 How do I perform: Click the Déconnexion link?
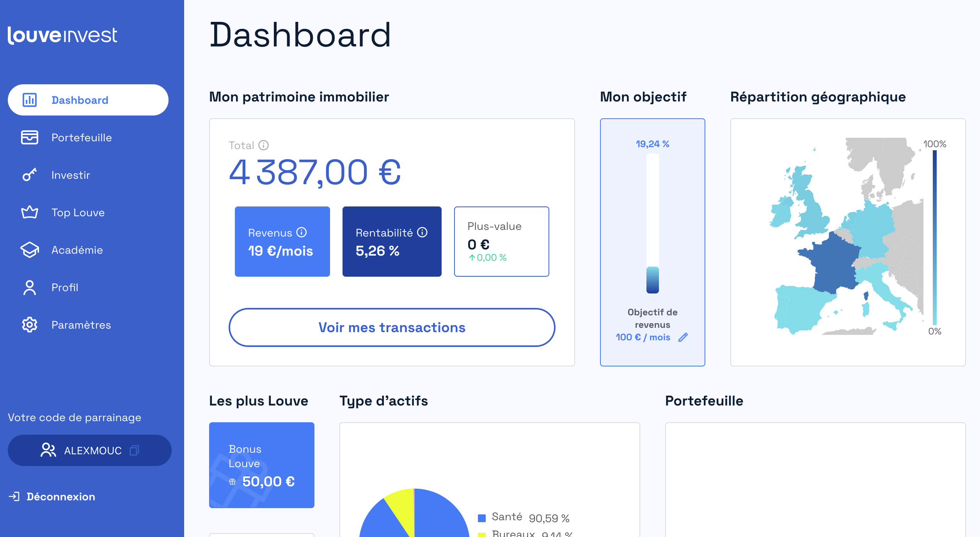click(x=52, y=496)
